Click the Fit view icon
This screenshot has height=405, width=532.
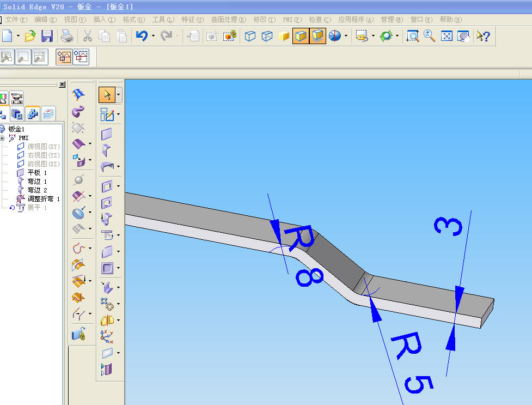(447, 35)
